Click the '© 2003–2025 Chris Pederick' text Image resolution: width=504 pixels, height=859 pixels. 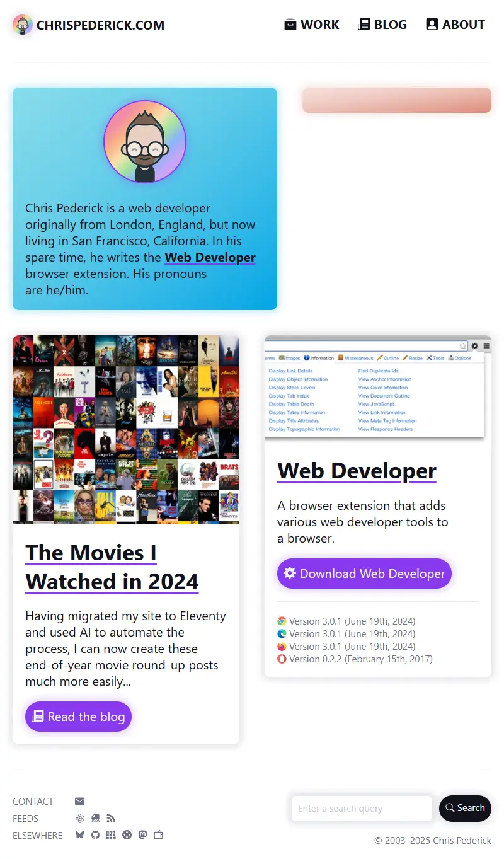pyautogui.click(x=433, y=841)
